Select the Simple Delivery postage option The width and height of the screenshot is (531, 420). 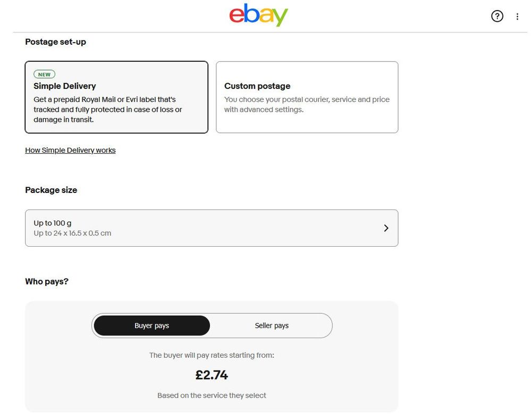click(116, 97)
